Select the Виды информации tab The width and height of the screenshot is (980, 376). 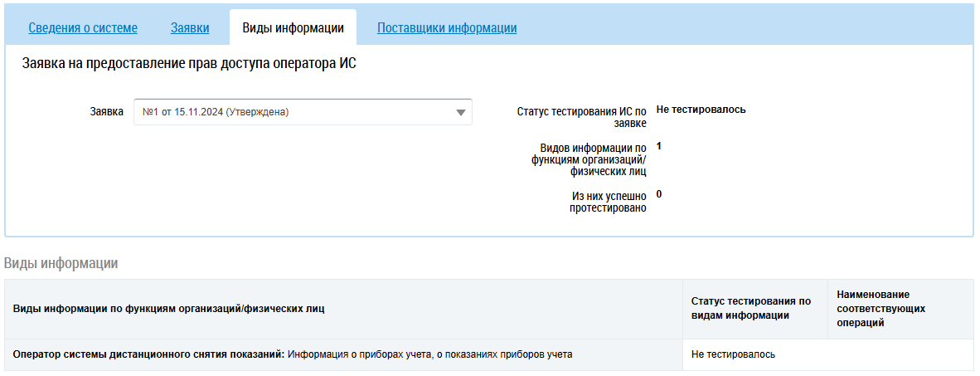[293, 28]
